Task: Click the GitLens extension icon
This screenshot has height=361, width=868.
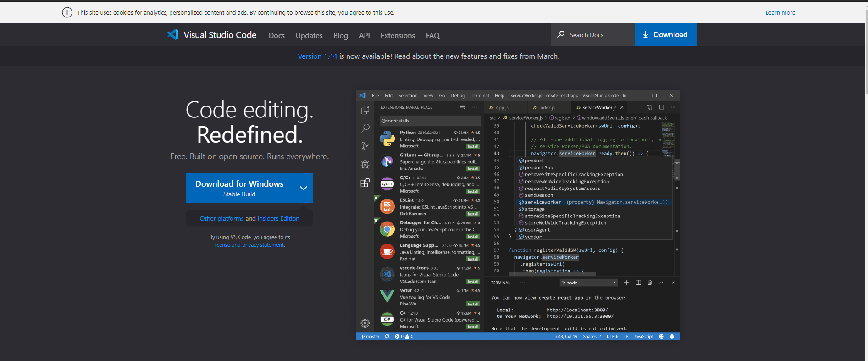Action: coord(387,161)
